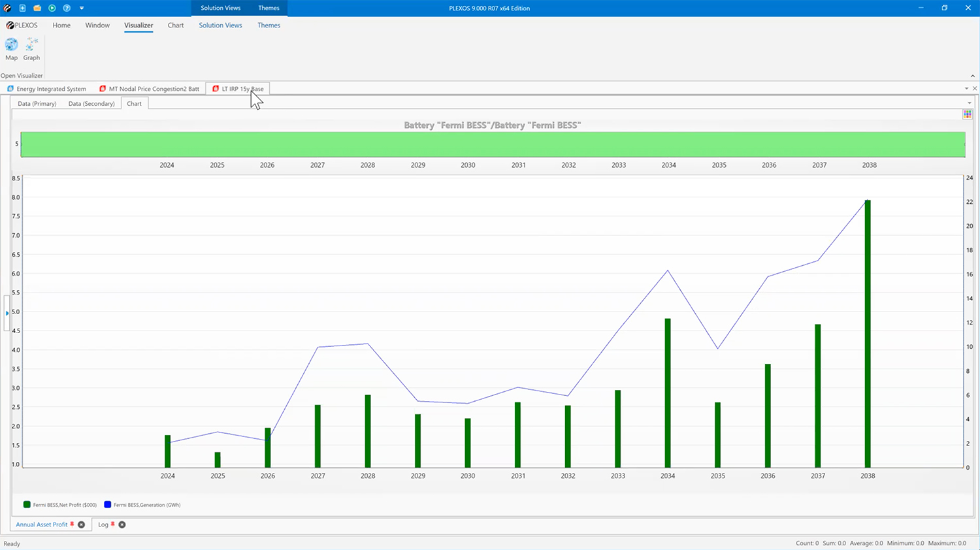Viewport: 980px width, 550px height.
Task: Toggle pin on Annual Asset Profit tab
Action: pyautogui.click(x=73, y=524)
